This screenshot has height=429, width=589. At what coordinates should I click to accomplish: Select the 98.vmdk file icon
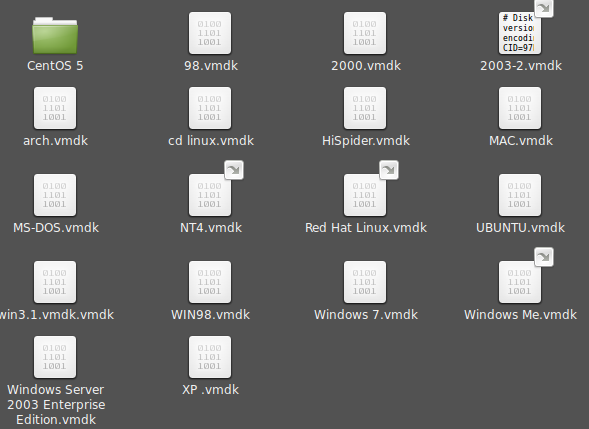[210, 33]
